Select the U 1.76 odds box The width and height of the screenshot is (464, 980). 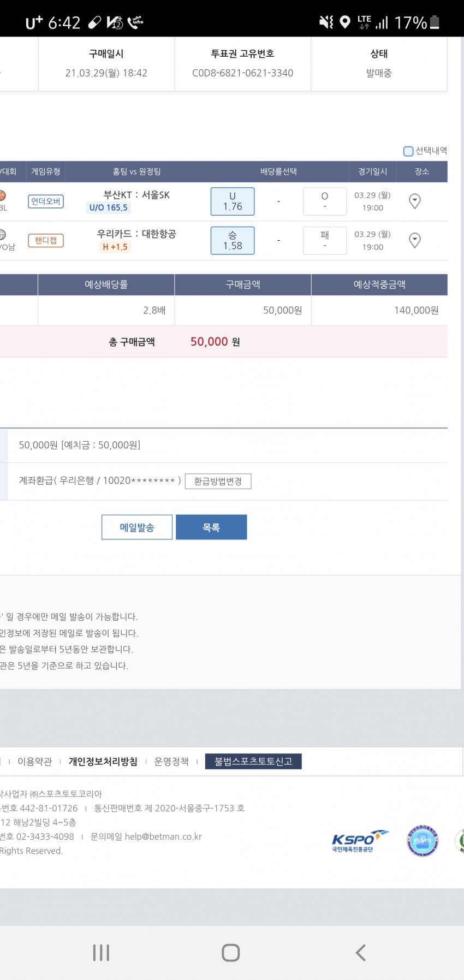point(233,201)
